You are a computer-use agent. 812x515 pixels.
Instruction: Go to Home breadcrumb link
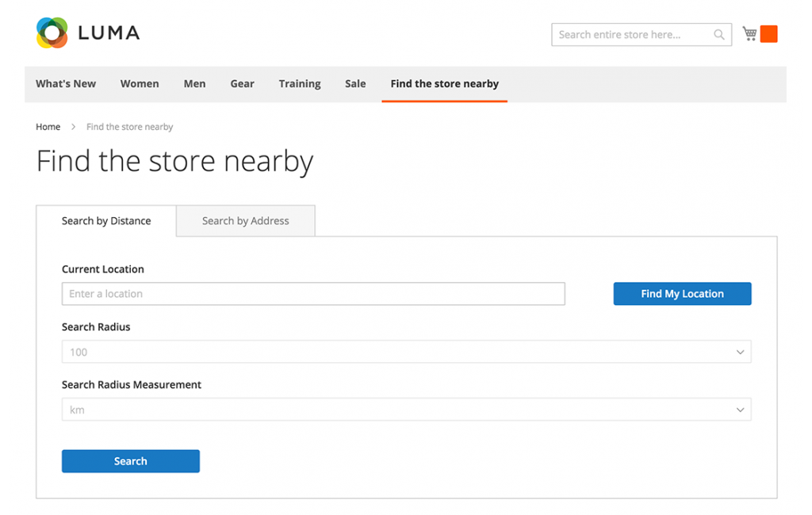[48, 127]
